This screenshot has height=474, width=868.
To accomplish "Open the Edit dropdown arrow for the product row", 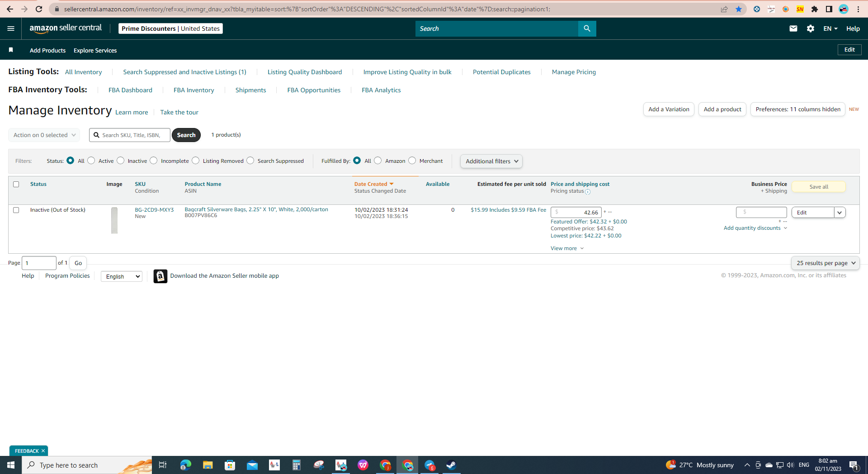I will [840, 213].
